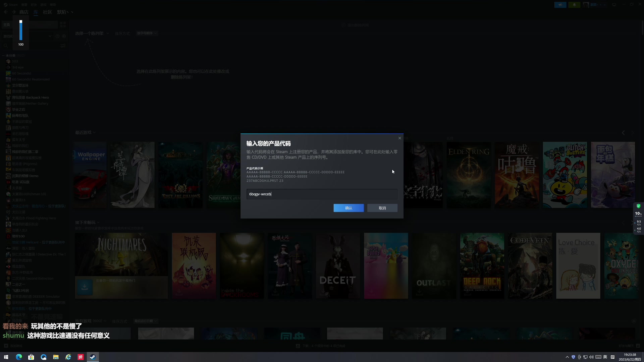Screen dimensions: 644x362
Task: Launch Microsoft Edge from taskbar
Action: pyautogui.click(x=19, y=357)
